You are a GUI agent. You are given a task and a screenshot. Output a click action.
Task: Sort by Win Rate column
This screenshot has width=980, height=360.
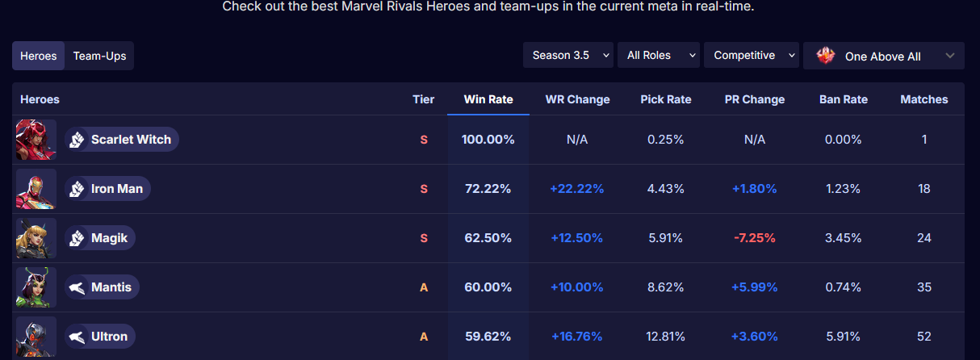pyautogui.click(x=488, y=99)
